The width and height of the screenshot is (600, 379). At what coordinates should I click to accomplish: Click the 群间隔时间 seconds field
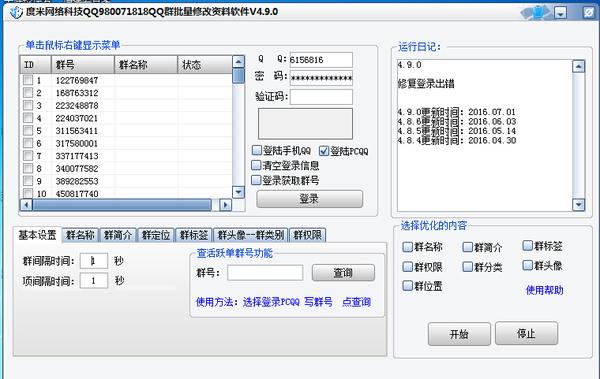click(x=94, y=261)
